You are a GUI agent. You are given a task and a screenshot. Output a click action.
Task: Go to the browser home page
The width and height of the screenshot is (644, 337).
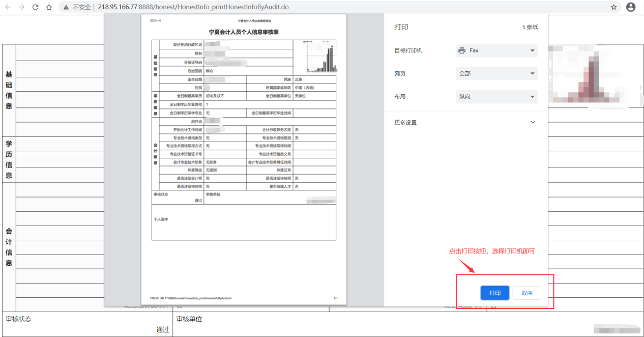49,7
